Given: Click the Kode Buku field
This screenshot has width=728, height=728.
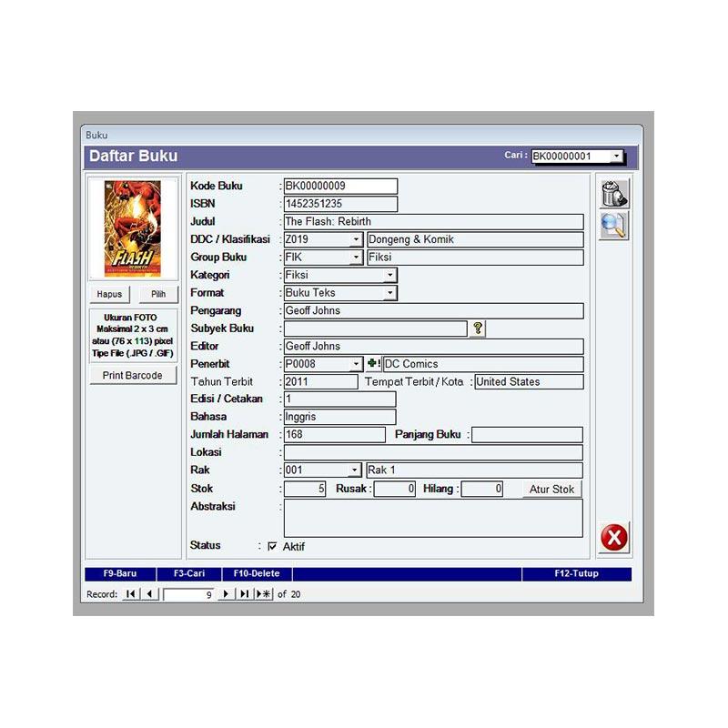Looking at the screenshot, I should pos(340,187).
